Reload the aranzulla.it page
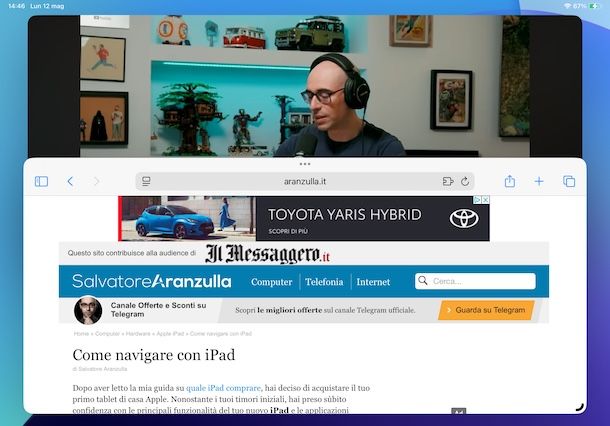Image resolution: width=610 pixels, height=426 pixels. tap(465, 181)
